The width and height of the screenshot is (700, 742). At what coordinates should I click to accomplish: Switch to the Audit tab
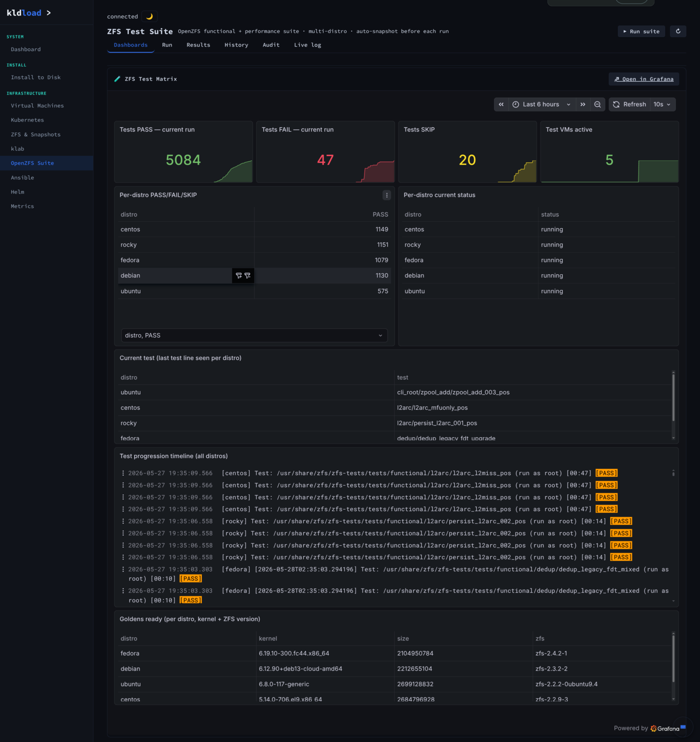271,45
